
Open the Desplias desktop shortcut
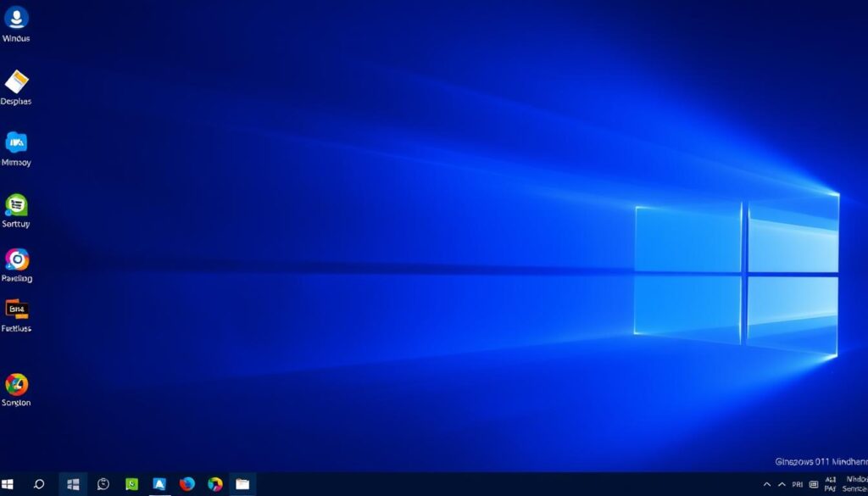[16, 87]
